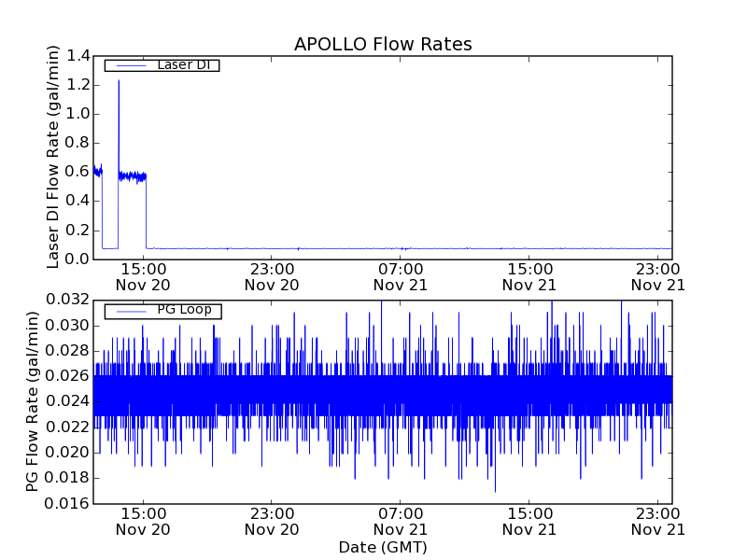Click the 0.6 tick on Laser DI axis
The image size is (747, 560).
point(78,172)
